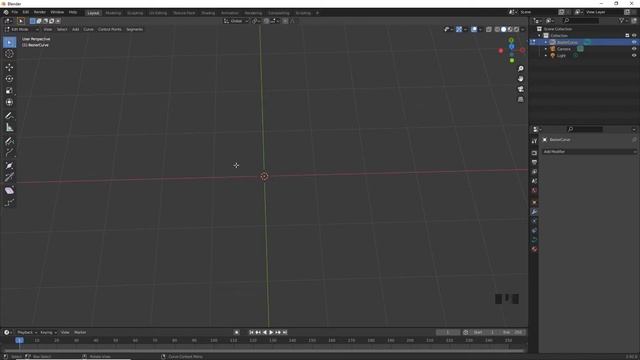Open the Add Modifier dropdown
The height and width of the screenshot is (360, 640).
tap(589, 151)
